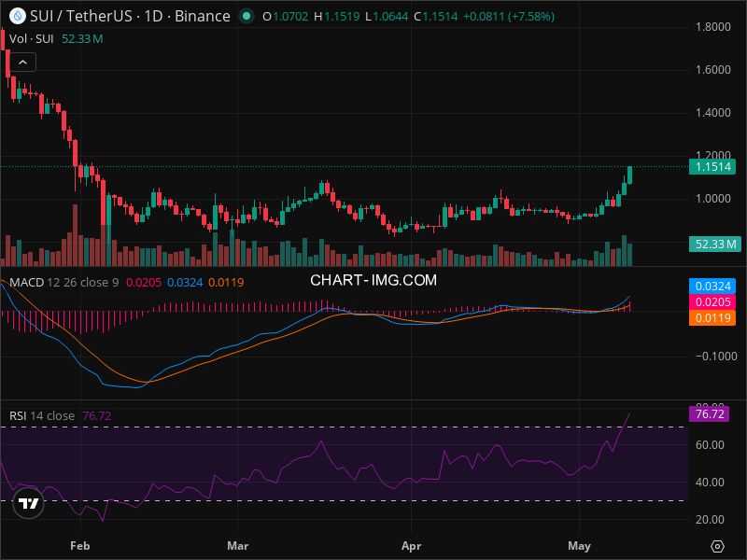Click the 1.6000 price axis label

click(x=713, y=69)
